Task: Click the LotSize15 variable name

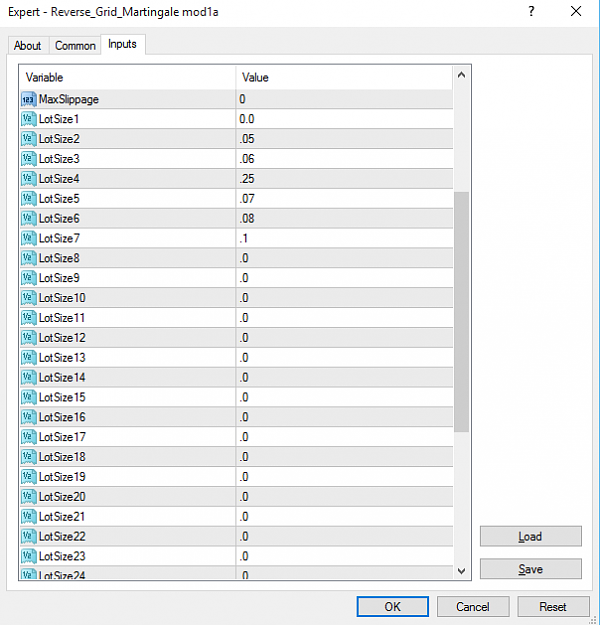Action: [62, 397]
